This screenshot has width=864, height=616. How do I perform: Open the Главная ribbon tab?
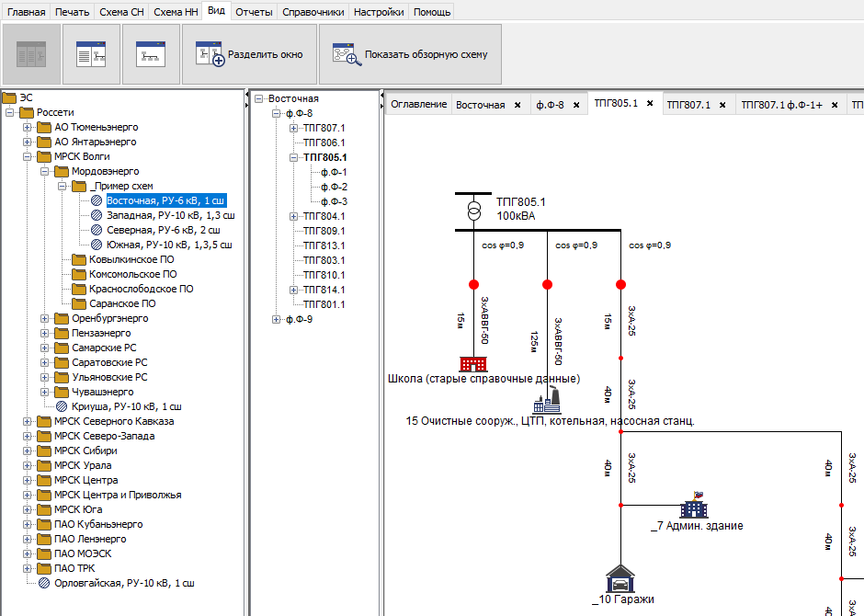coord(26,12)
